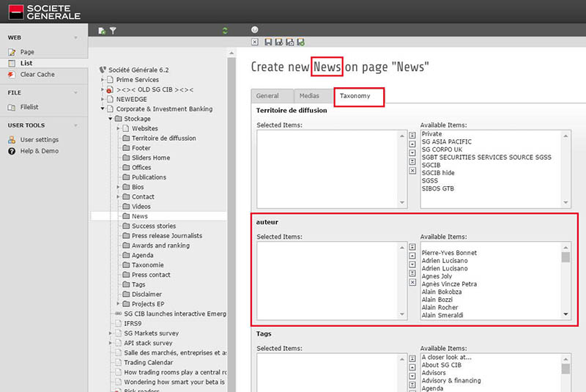Select SG ASIA PACIFIC in available items
Screen dimensions: 586x392
(447, 141)
